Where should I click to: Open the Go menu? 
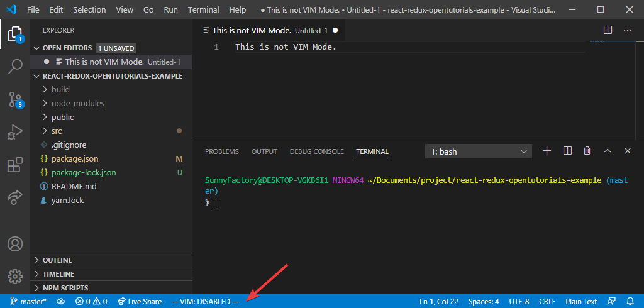(x=148, y=9)
